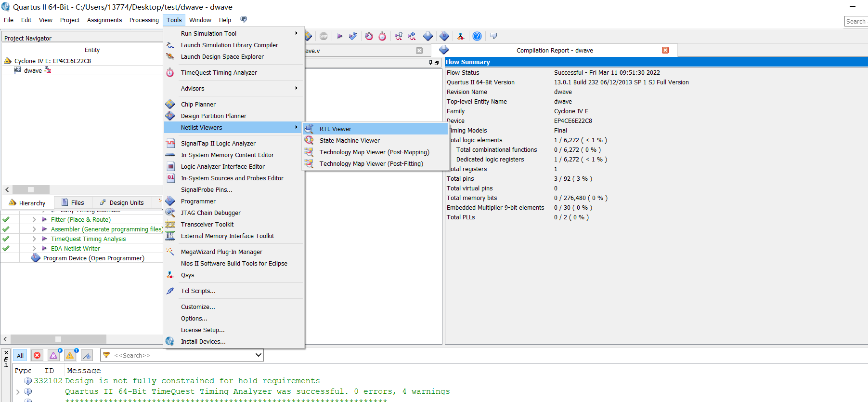The height and width of the screenshot is (402, 868).
Task: Click speech bubble icon next to Help menu
Action: [244, 20]
